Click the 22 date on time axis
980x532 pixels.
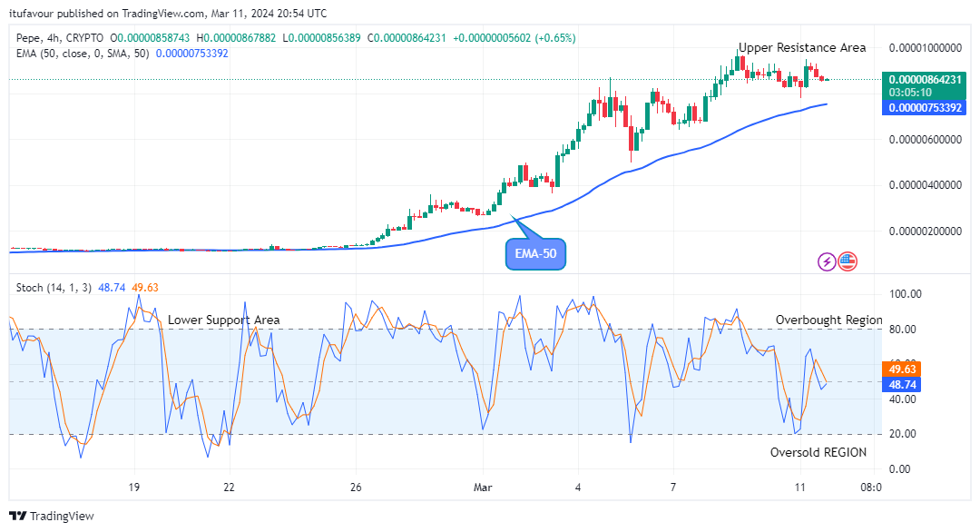click(230, 487)
